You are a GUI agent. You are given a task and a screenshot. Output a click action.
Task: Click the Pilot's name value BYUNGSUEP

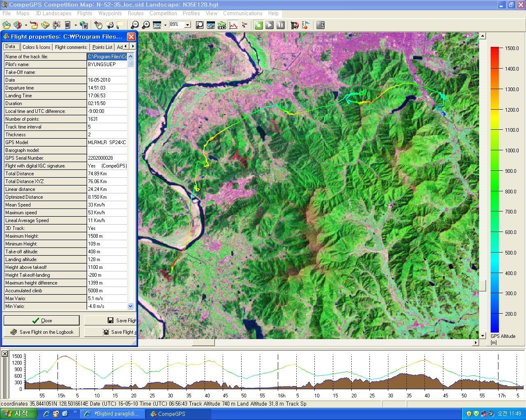pos(107,64)
